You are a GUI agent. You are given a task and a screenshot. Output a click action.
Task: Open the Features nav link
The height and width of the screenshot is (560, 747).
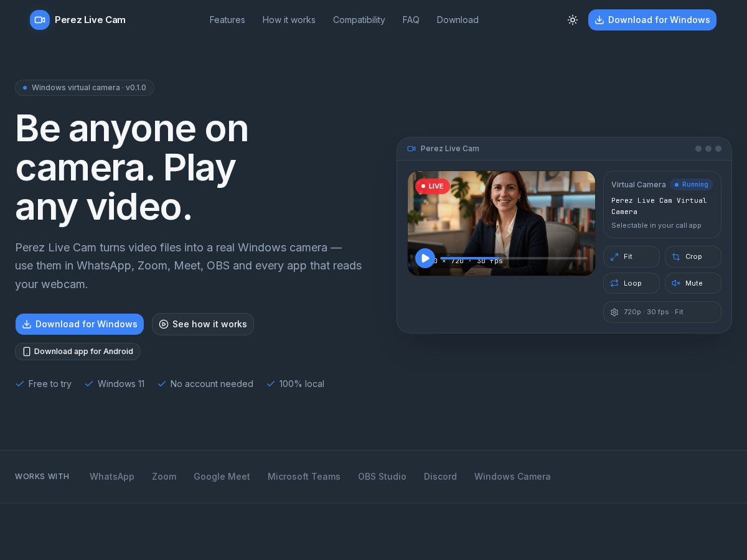(227, 20)
